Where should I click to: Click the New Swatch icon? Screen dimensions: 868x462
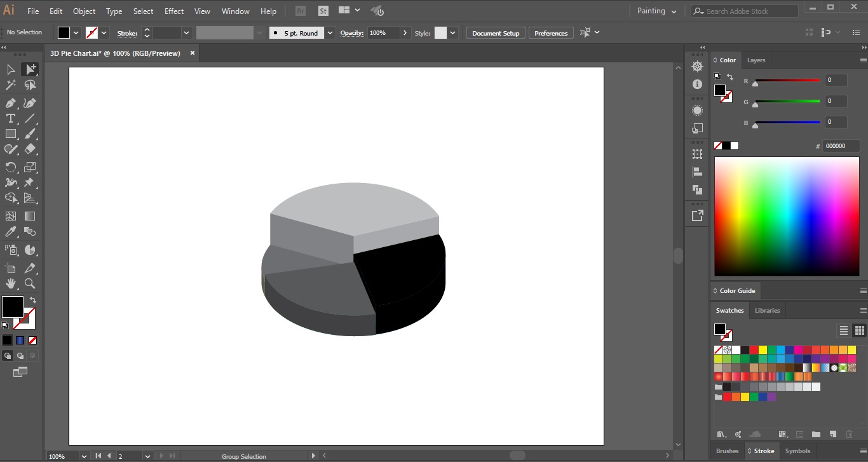[832, 435]
